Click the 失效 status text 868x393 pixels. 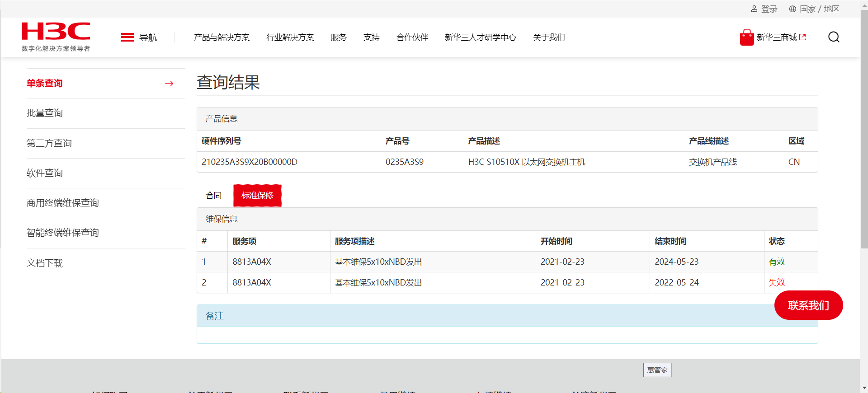[777, 283]
